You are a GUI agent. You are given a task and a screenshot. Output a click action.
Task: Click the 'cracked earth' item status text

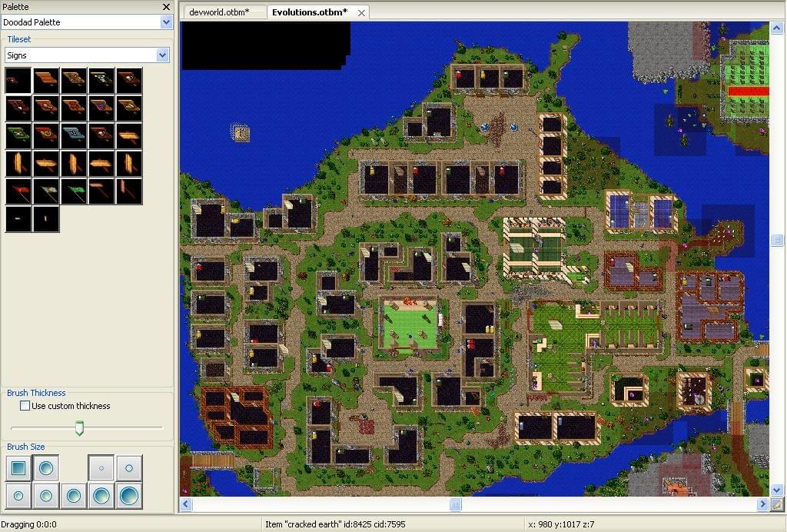click(x=335, y=524)
